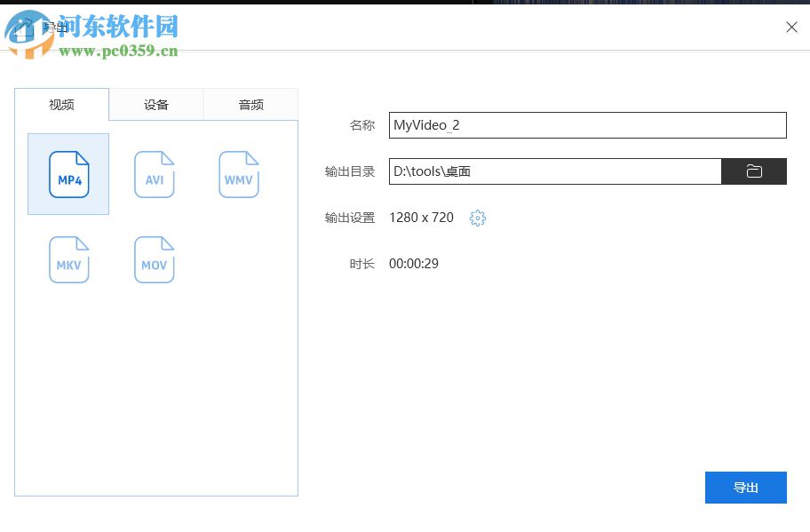Pick the WMV video format icon
Screen dimensions: 810x532
coord(238,174)
